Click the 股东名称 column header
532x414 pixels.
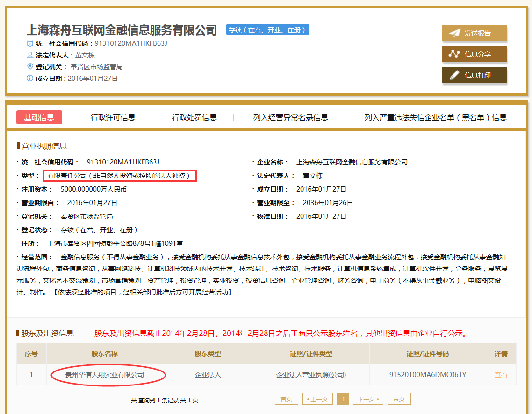pyautogui.click(x=105, y=354)
